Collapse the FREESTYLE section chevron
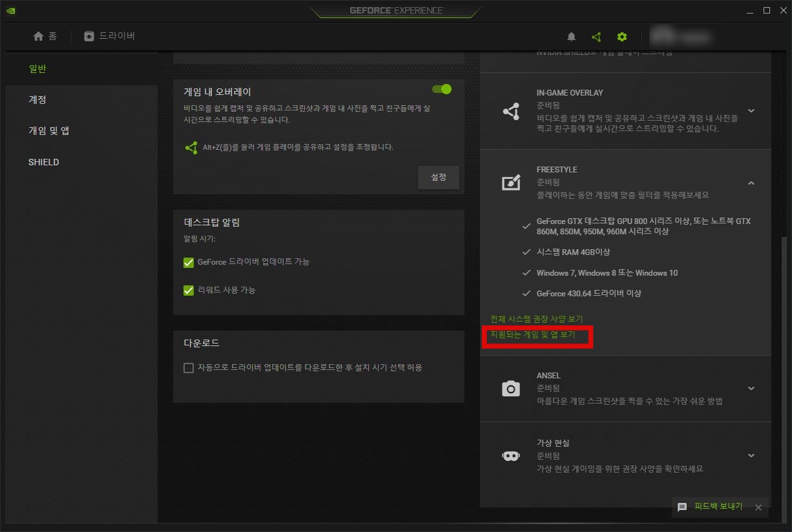Image resolution: width=792 pixels, height=532 pixels. pos(751,183)
